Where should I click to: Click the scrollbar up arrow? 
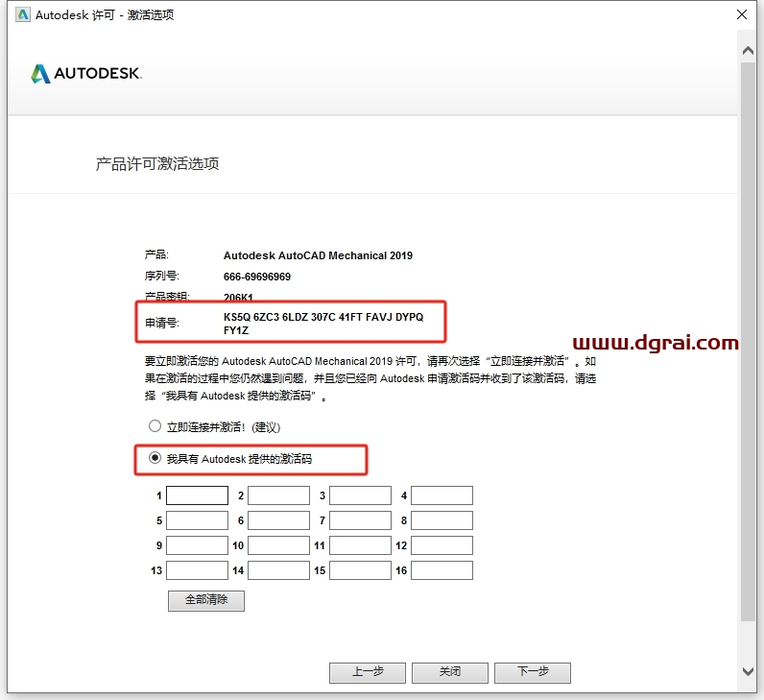748,50
